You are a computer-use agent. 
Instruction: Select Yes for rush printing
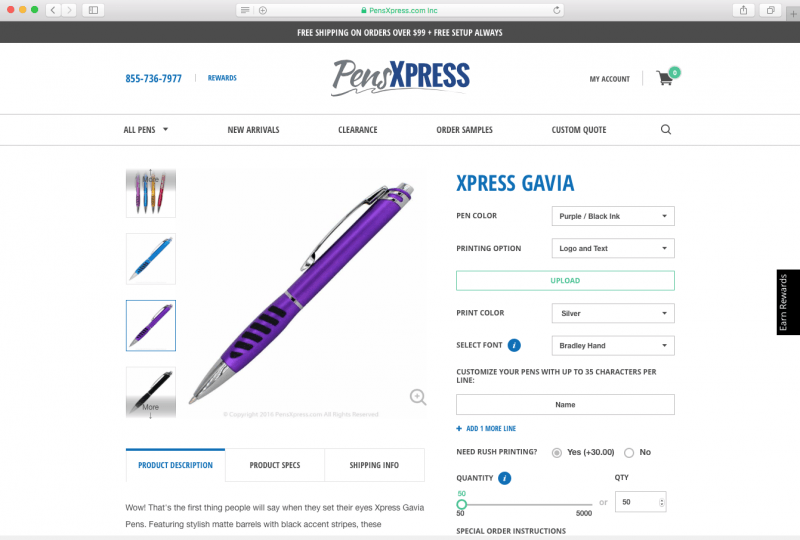point(557,453)
